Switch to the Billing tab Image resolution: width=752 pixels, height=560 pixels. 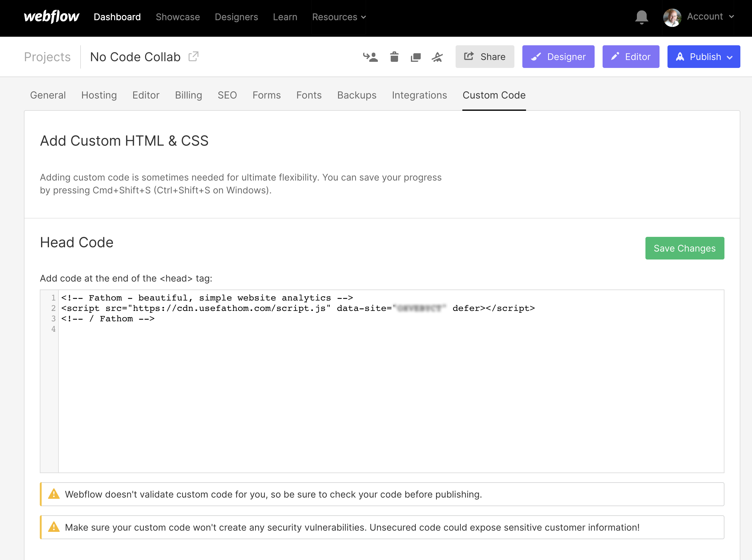tap(188, 95)
